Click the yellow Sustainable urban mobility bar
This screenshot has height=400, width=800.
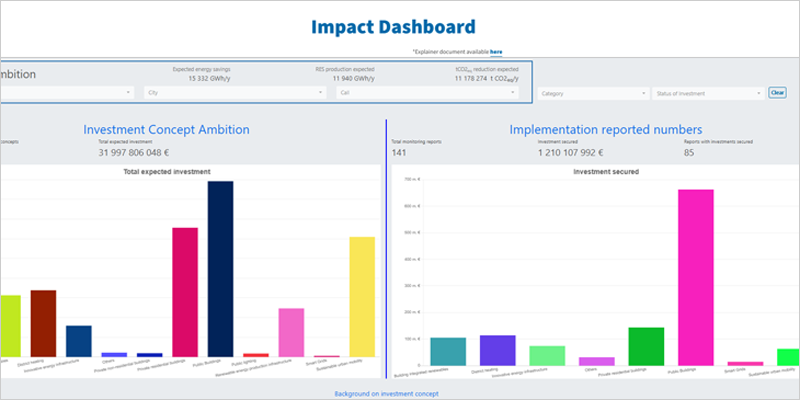(x=361, y=296)
